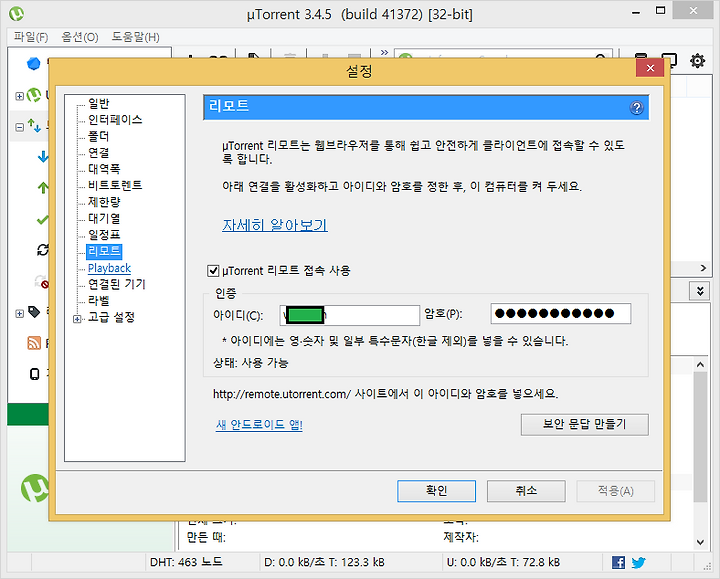This screenshot has height=579, width=720.
Task: Click the scroll-down arrow of detail pane
Action: click(700, 542)
